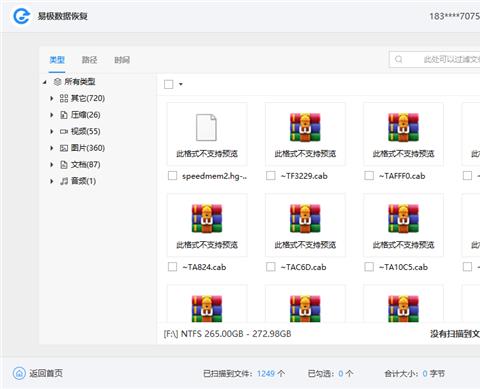Switch to the 路径 tab
The image size is (480, 389).
pyautogui.click(x=89, y=60)
